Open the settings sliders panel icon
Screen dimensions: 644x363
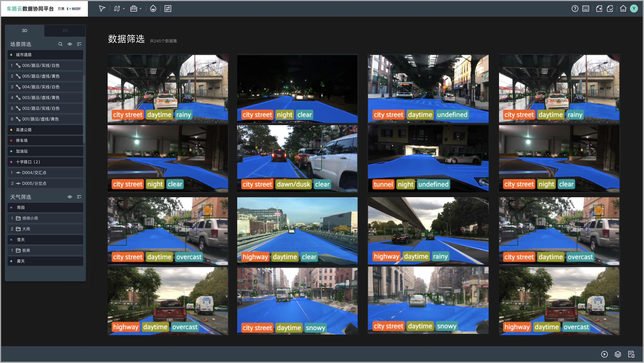pyautogui.click(x=168, y=9)
